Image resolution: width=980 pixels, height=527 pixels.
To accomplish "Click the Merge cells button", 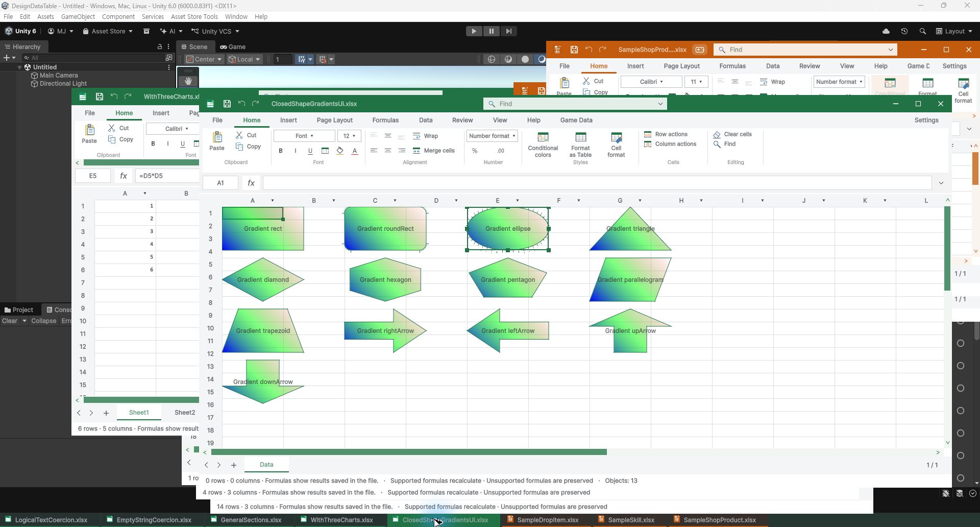I will (x=433, y=151).
